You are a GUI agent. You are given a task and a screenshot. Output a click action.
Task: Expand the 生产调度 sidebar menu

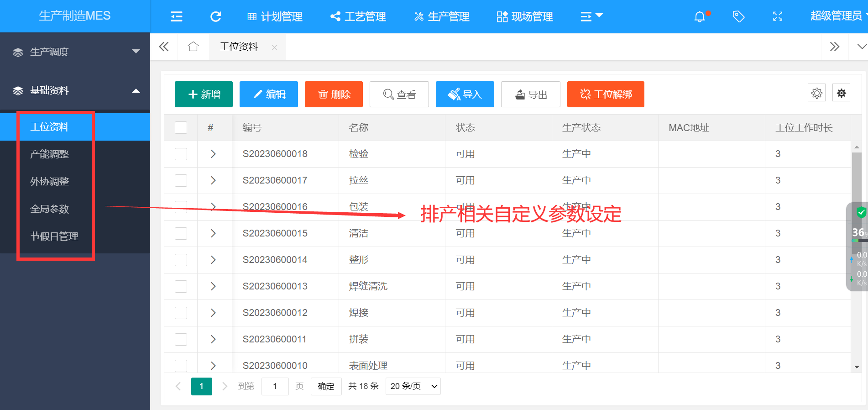(x=75, y=52)
